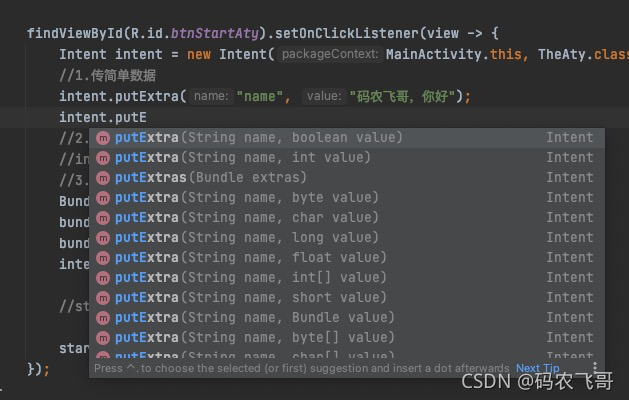629x400 pixels.
Task: Pick putExtra with float value suggestion
Action: click(347, 258)
